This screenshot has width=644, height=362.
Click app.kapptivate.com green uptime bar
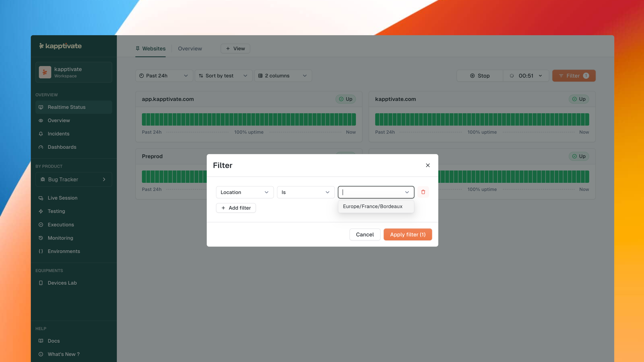click(x=249, y=119)
